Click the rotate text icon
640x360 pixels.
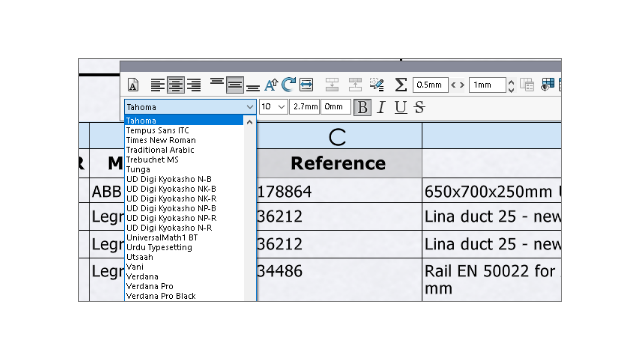tap(289, 84)
